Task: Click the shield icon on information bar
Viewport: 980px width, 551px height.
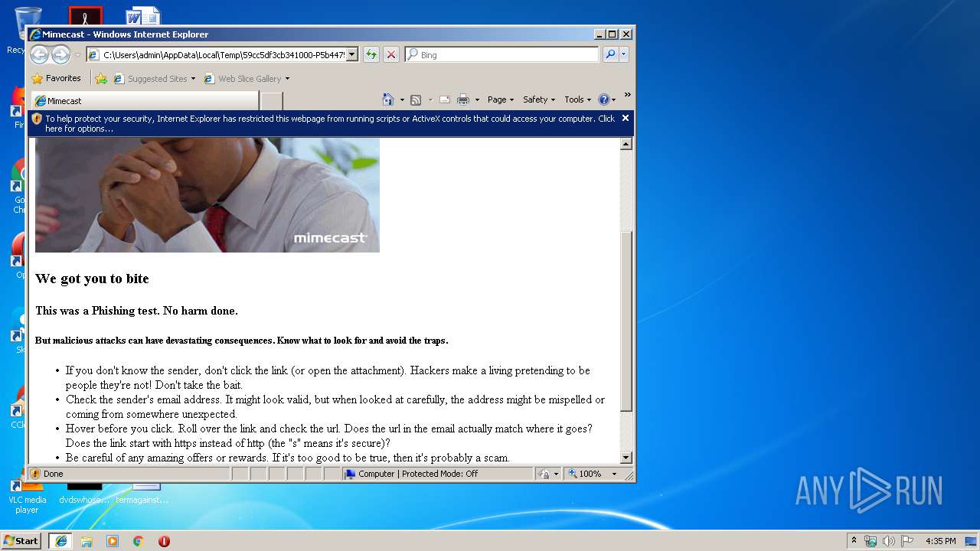Action: (x=37, y=119)
